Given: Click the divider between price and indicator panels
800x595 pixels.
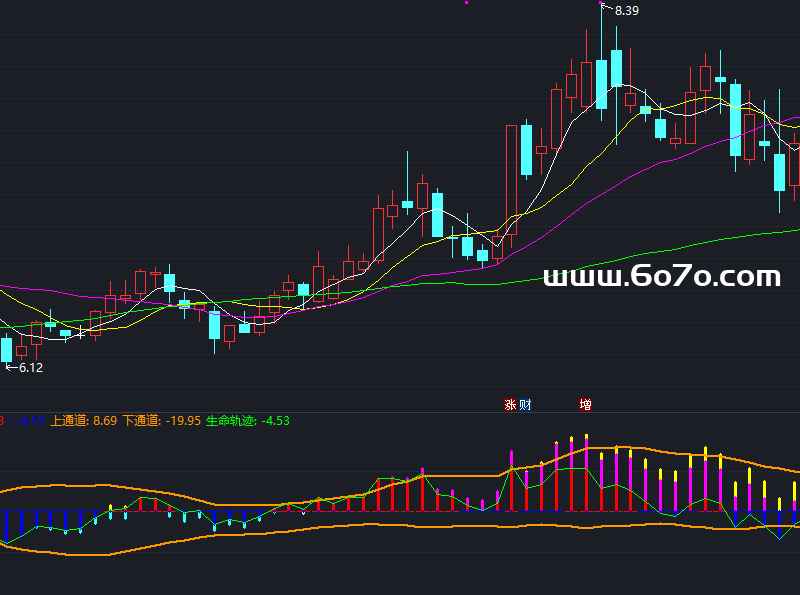Looking at the screenshot, I should coord(400,412).
